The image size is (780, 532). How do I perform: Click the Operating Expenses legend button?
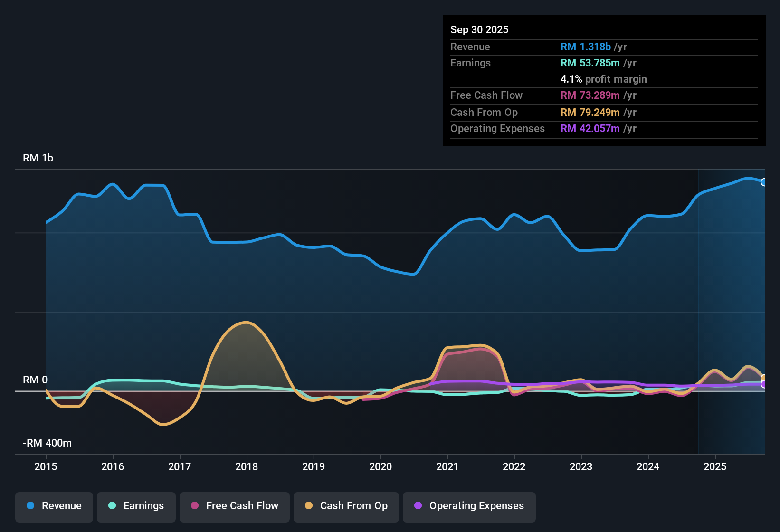pyautogui.click(x=469, y=506)
